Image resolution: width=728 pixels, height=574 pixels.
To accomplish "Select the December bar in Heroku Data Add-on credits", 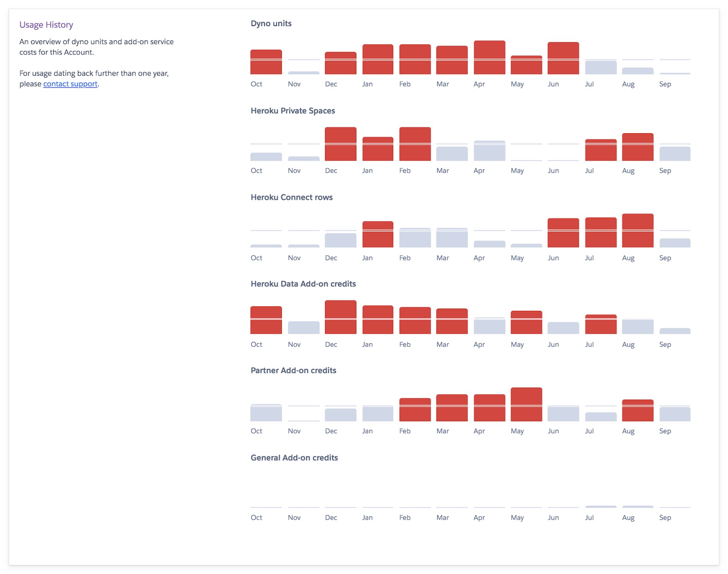I will [x=341, y=317].
